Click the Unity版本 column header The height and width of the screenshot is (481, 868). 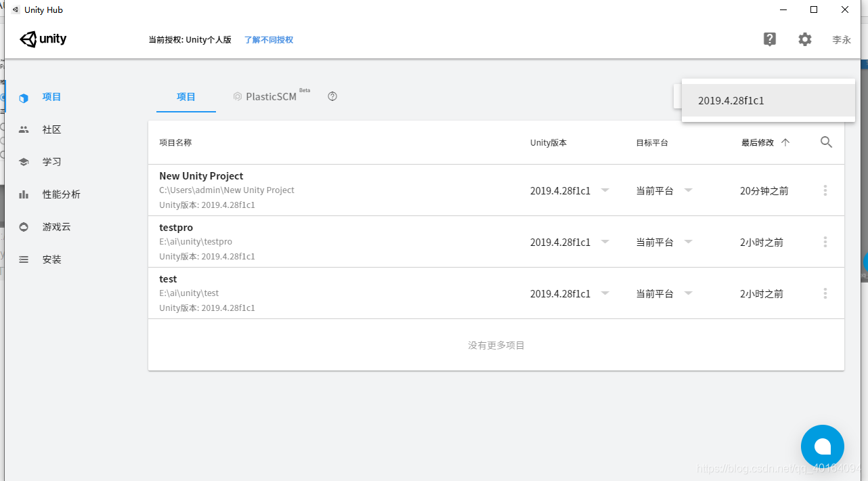[x=548, y=143]
